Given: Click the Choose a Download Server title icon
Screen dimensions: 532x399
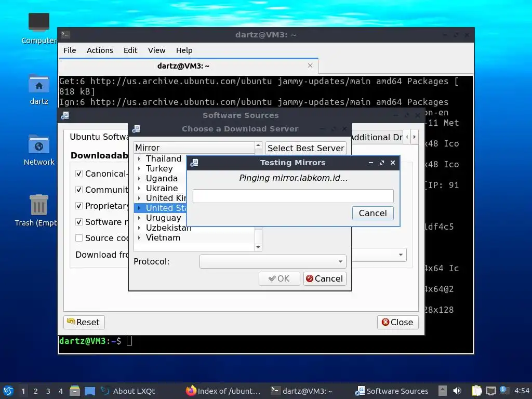Looking at the screenshot, I should coord(136,129).
